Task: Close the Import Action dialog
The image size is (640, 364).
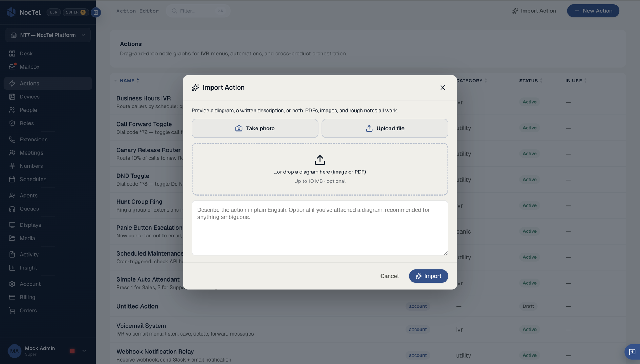Action: 443,88
